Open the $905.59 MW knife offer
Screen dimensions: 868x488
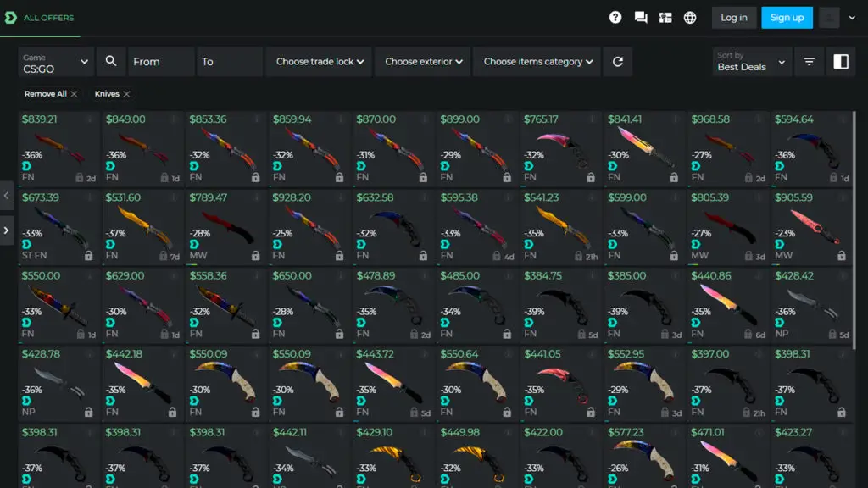(x=811, y=227)
